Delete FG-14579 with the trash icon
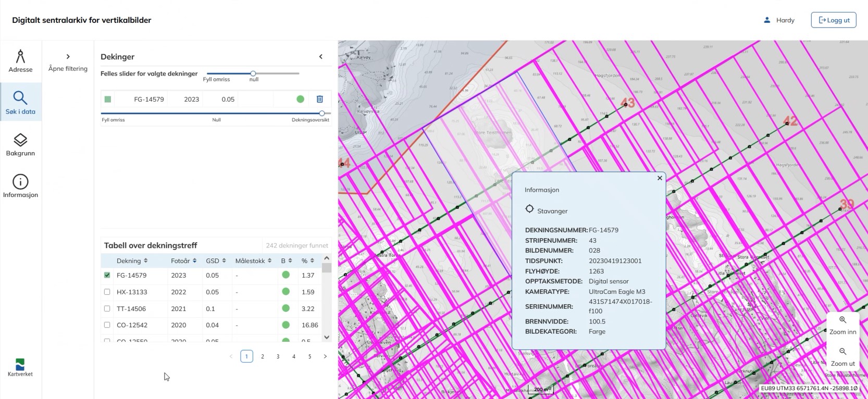868x399 pixels. (320, 99)
